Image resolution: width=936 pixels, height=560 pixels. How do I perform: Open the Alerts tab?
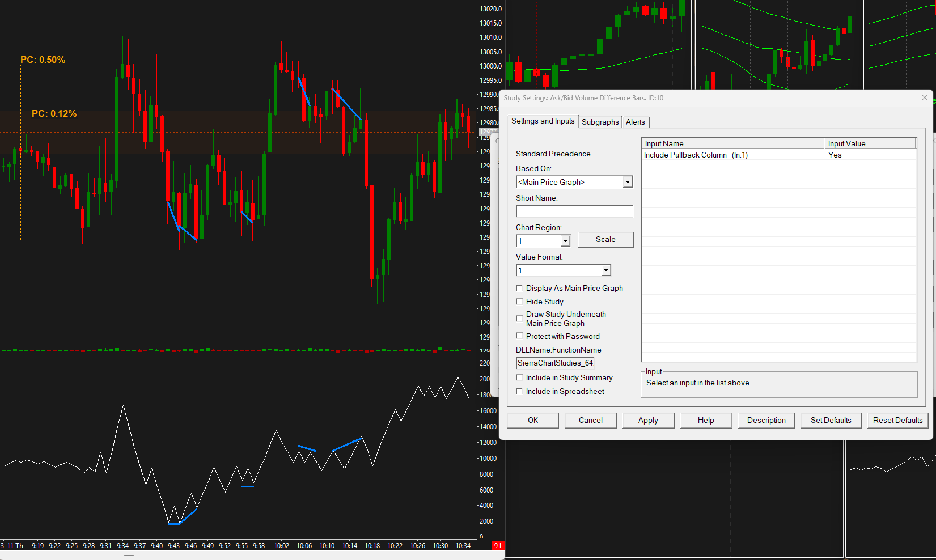coord(636,122)
